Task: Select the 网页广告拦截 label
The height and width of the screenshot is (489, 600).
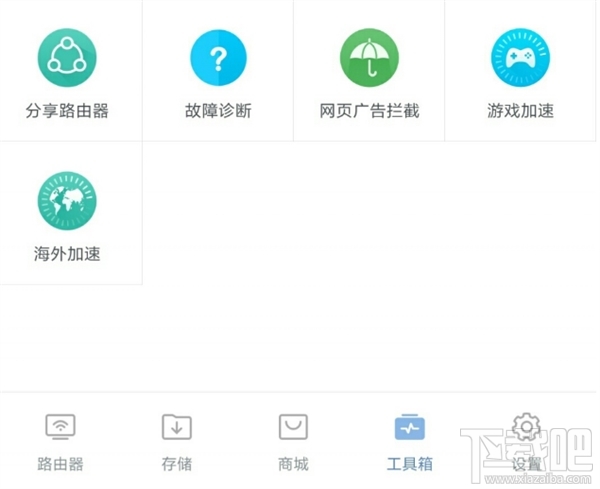Action: (369, 111)
